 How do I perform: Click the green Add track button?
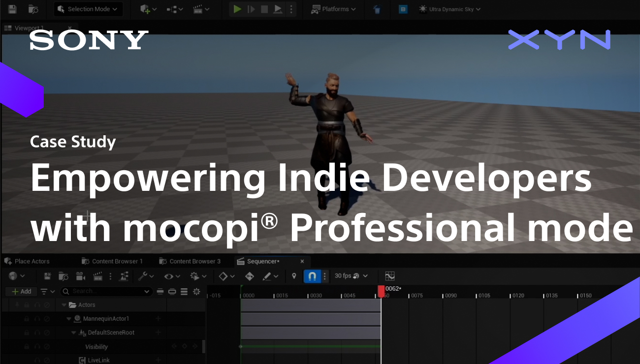(21, 291)
